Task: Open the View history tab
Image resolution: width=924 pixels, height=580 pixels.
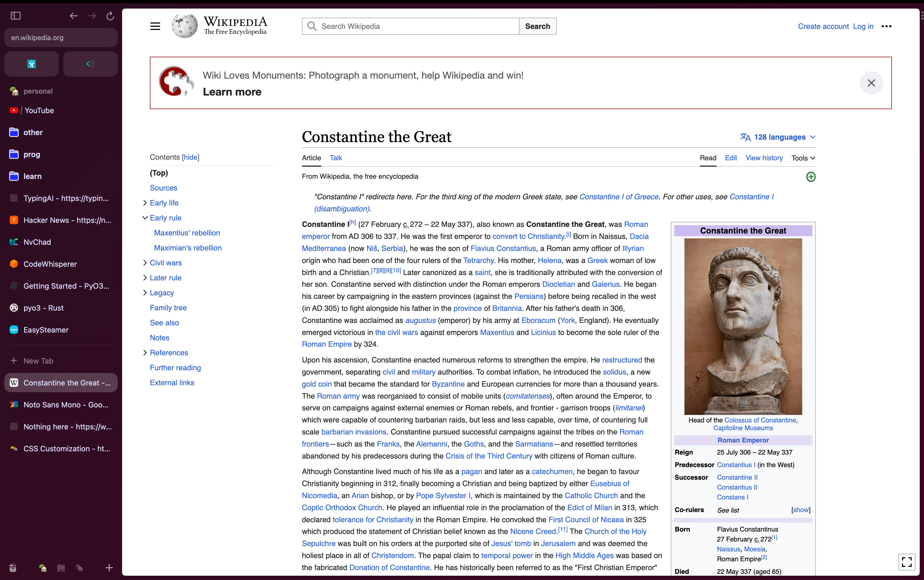Action: [764, 158]
